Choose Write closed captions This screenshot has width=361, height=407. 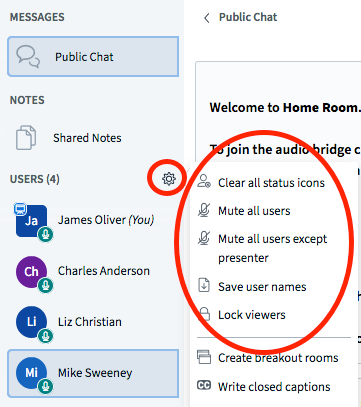(274, 387)
